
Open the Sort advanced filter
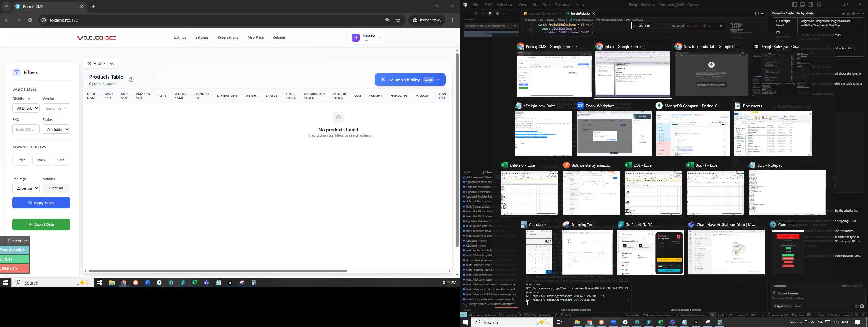61,160
